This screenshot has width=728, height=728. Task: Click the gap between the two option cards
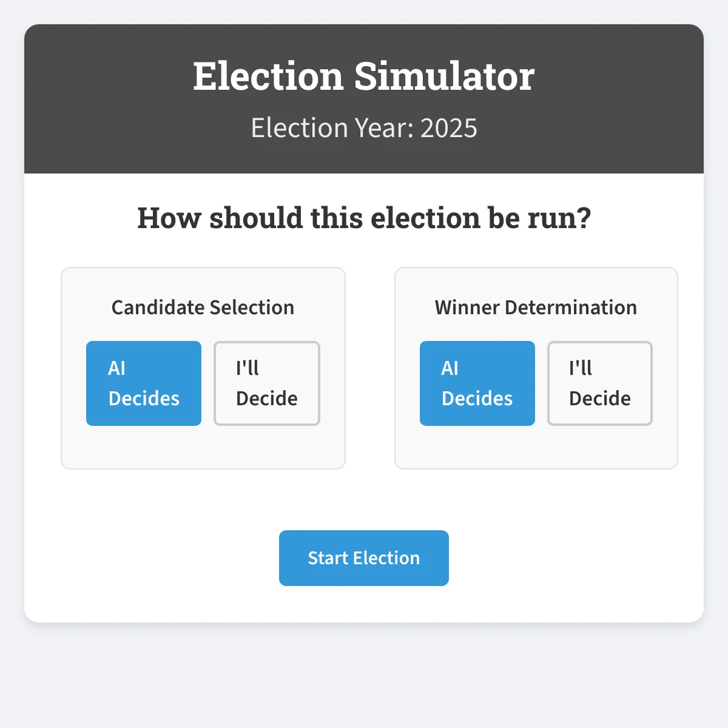(370, 368)
